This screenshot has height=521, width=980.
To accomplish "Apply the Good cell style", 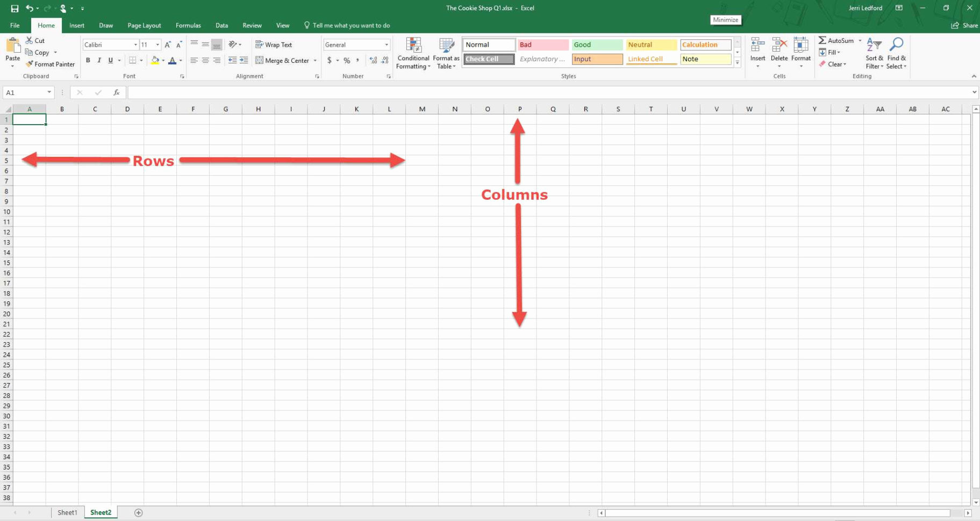I will tap(597, 45).
